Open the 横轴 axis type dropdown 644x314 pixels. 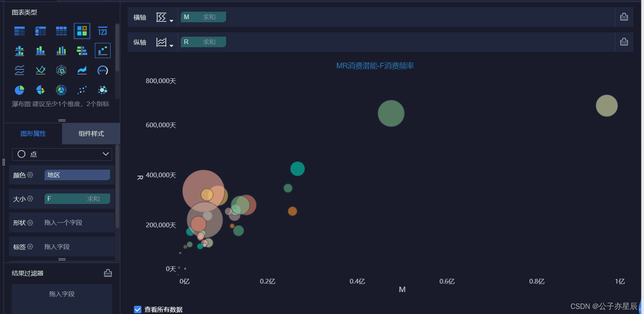point(164,17)
